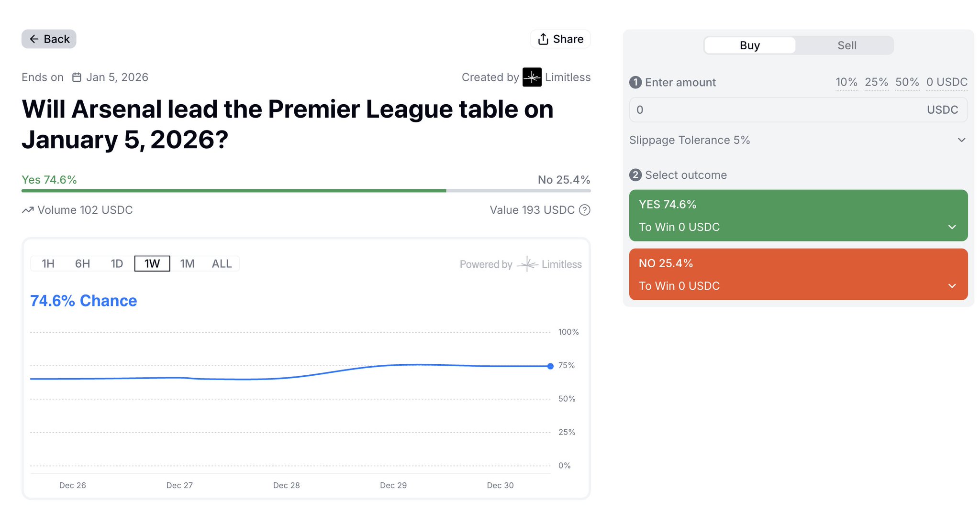Screen dimensions: 980x512
Task: Expand the YES 74.6% outcome chevron
Action: point(952,227)
